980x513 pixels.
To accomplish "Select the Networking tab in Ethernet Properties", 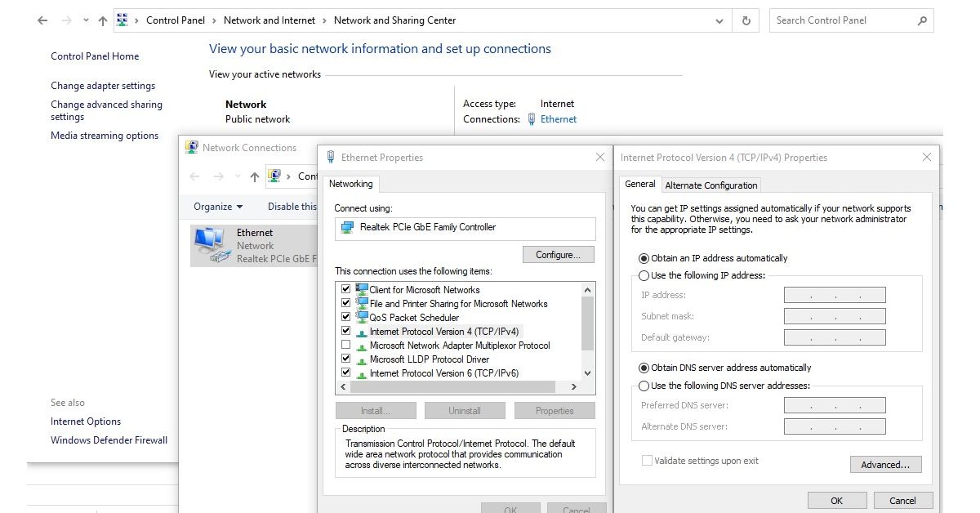I will coord(350,184).
